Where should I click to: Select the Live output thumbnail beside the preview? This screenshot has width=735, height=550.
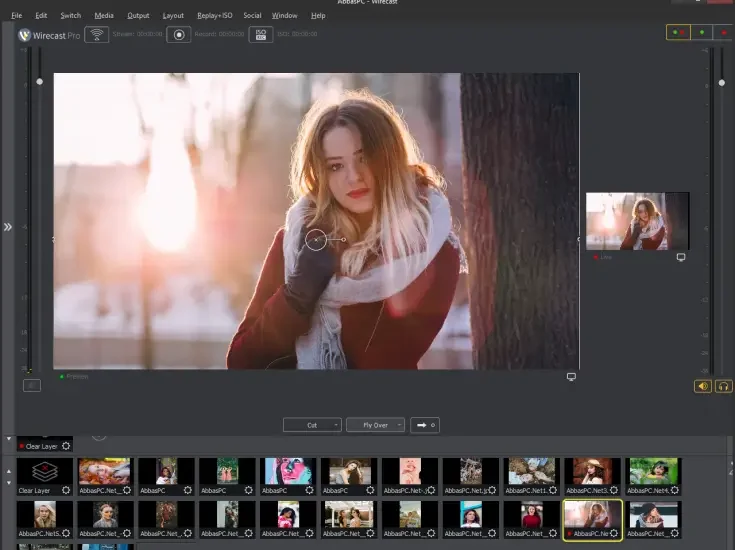tap(638, 221)
